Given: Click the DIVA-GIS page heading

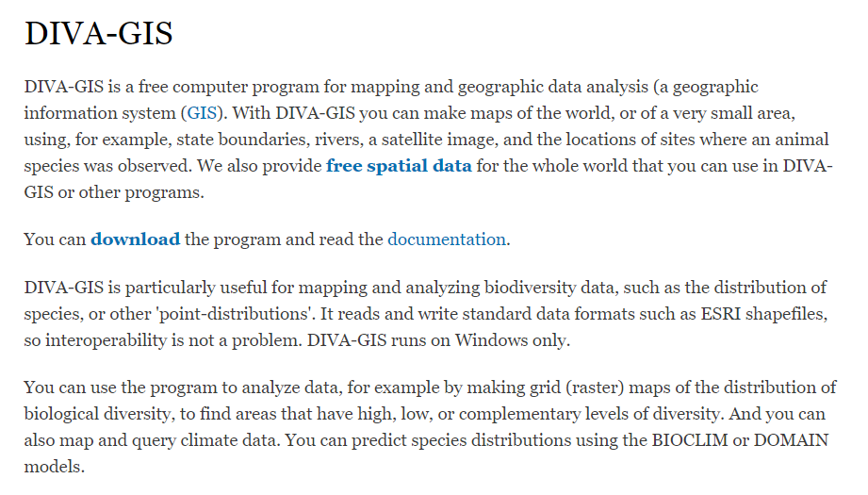Looking at the screenshot, I should click(99, 33).
